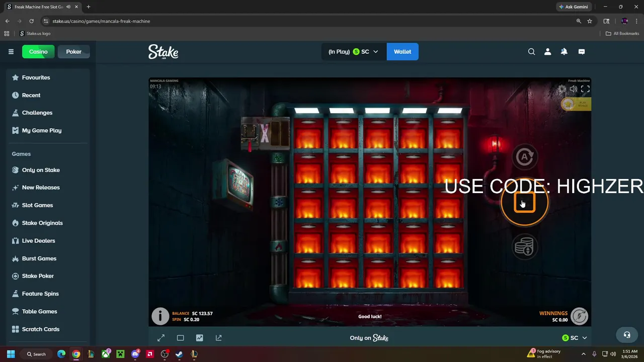This screenshot has height=362, width=644.
Task: Switch to the Casino tab
Action: click(x=38, y=51)
